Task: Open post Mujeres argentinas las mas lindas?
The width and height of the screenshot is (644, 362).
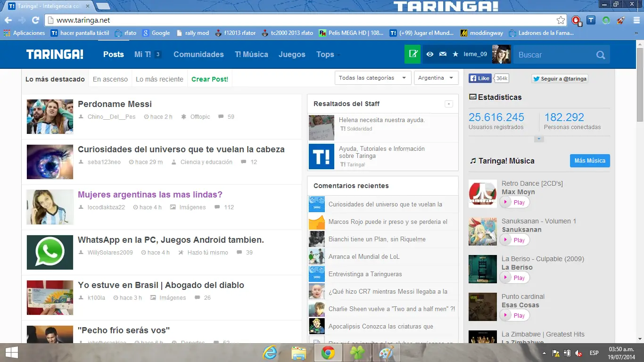Action: pyautogui.click(x=150, y=195)
